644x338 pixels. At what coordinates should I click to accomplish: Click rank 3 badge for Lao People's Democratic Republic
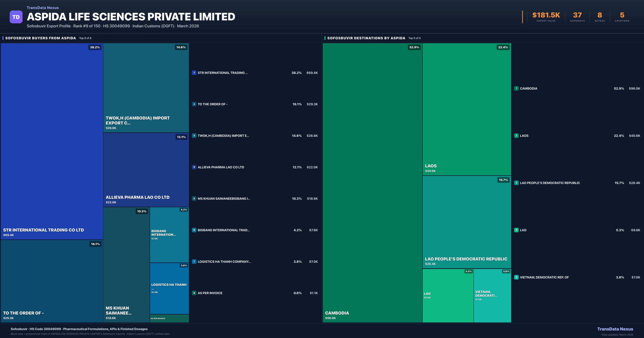tap(516, 183)
